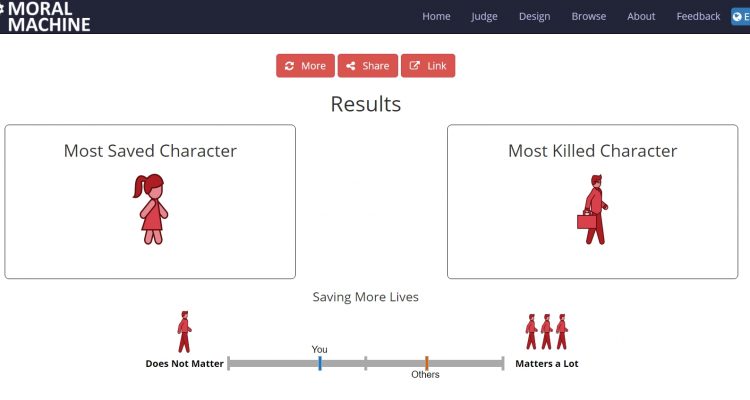
Task: Click the three people icon above Matters a Lot
Action: click(x=546, y=331)
